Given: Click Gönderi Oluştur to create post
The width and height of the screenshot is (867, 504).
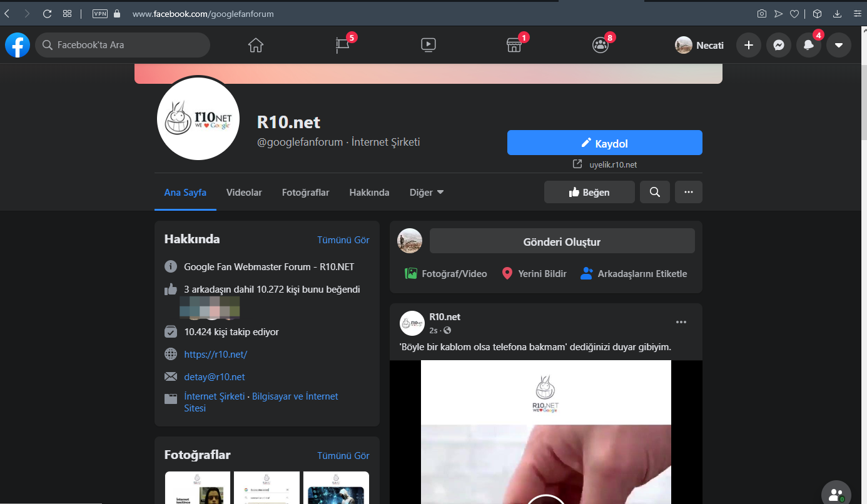Looking at the screenshot, I should 562,241.
